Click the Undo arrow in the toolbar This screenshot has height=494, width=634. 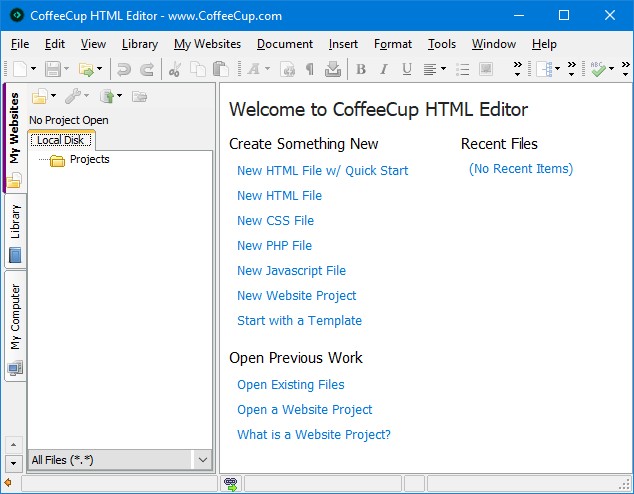coord(124,69)
